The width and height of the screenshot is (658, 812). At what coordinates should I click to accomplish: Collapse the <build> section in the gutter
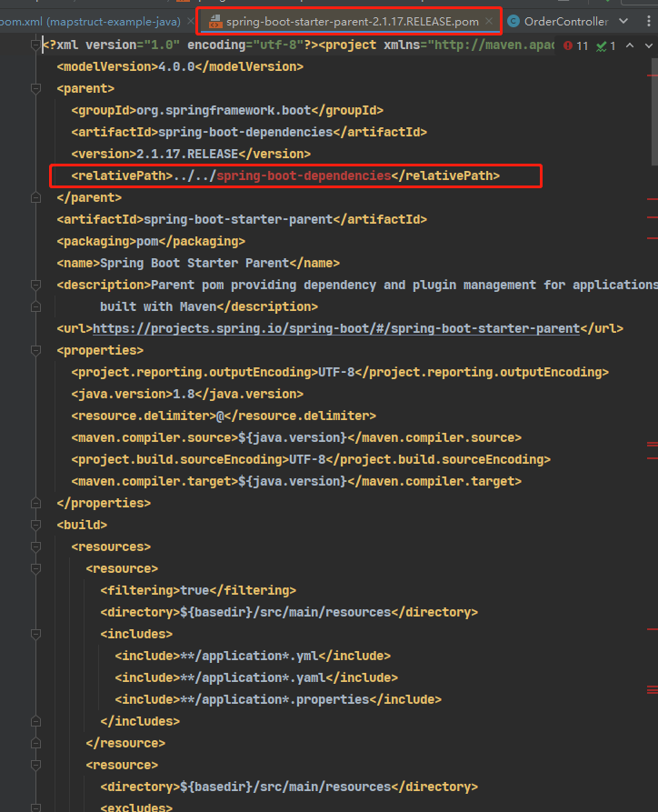(36, 525)
